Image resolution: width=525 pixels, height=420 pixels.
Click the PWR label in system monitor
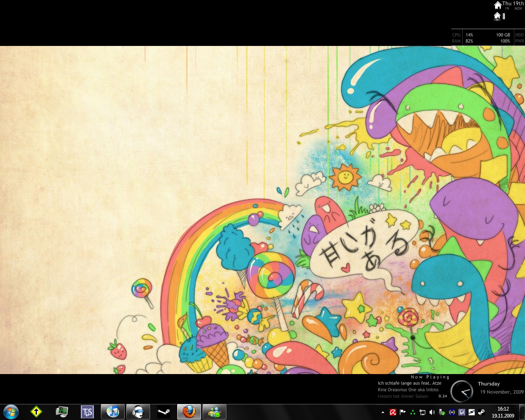[x=519, y=41]
